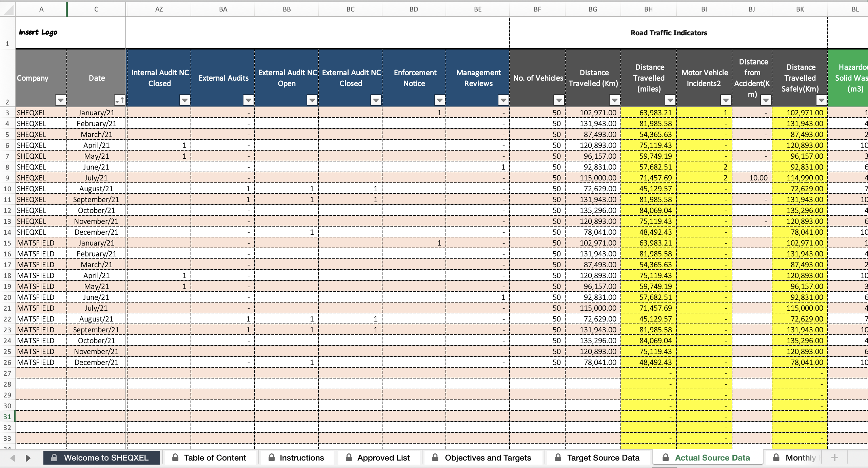Screen dimensions: 868x468
Task: Click the 114,990.00 distance safely cell
Action: [x=800, y=178]
